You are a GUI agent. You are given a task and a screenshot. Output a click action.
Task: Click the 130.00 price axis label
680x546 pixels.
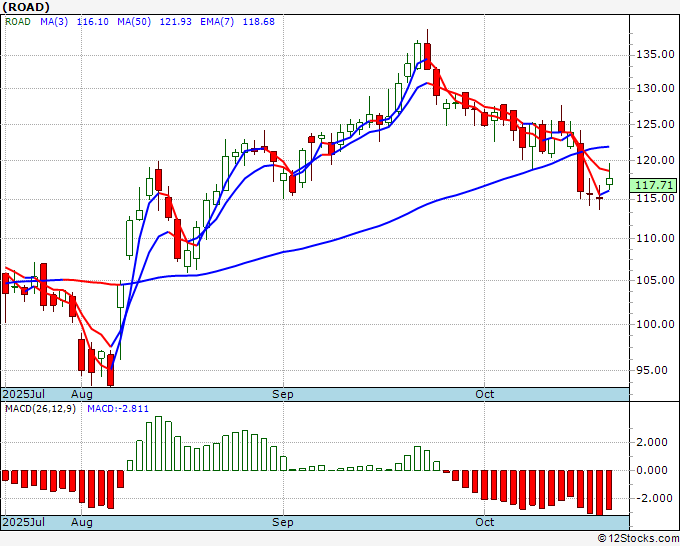(655, 88)
